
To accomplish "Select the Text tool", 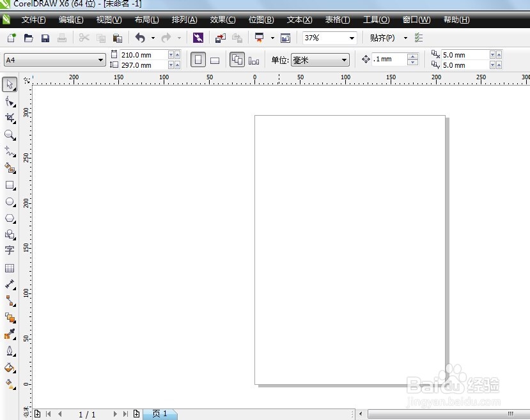I will click(10, 251).
